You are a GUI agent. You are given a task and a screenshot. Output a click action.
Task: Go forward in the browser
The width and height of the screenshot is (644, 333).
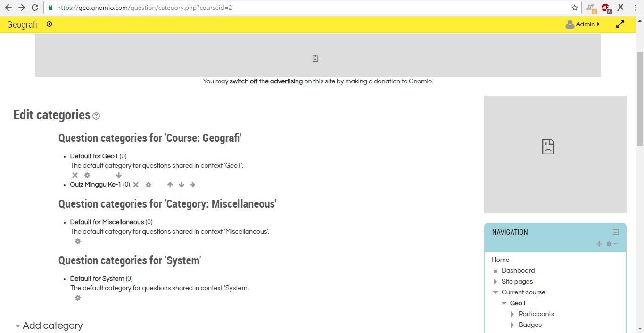click(22, 8)
